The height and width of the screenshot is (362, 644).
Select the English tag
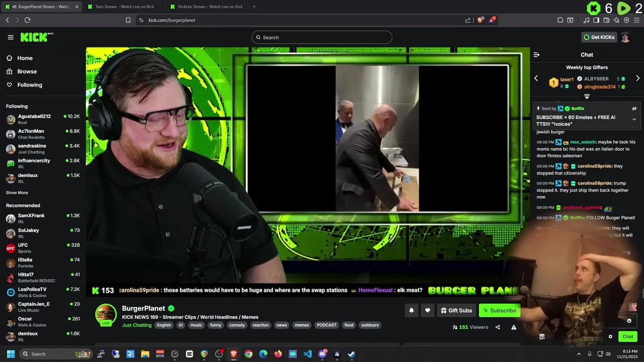(x=164, y=325)
